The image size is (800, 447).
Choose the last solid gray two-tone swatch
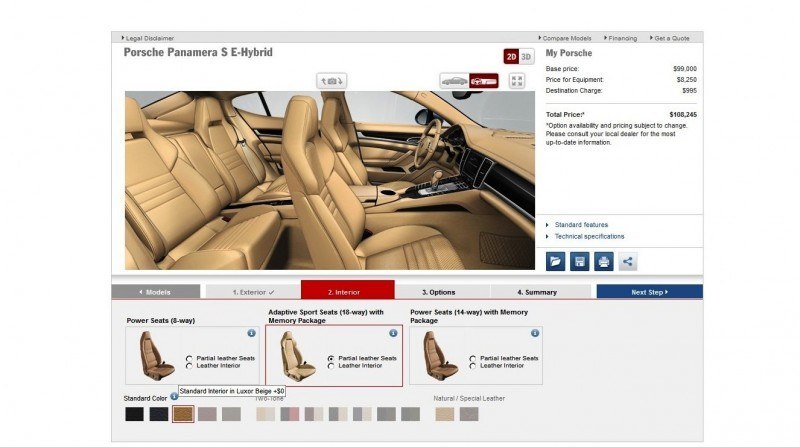410,414
